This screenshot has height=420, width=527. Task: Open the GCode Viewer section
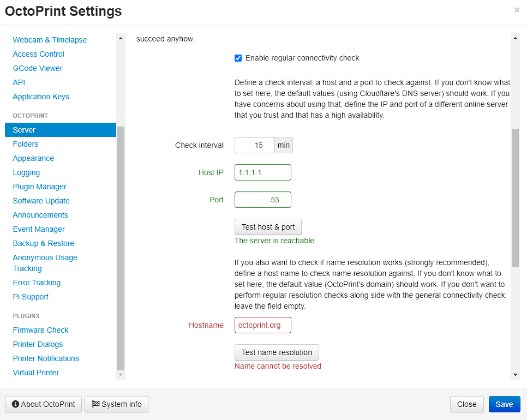37,68
